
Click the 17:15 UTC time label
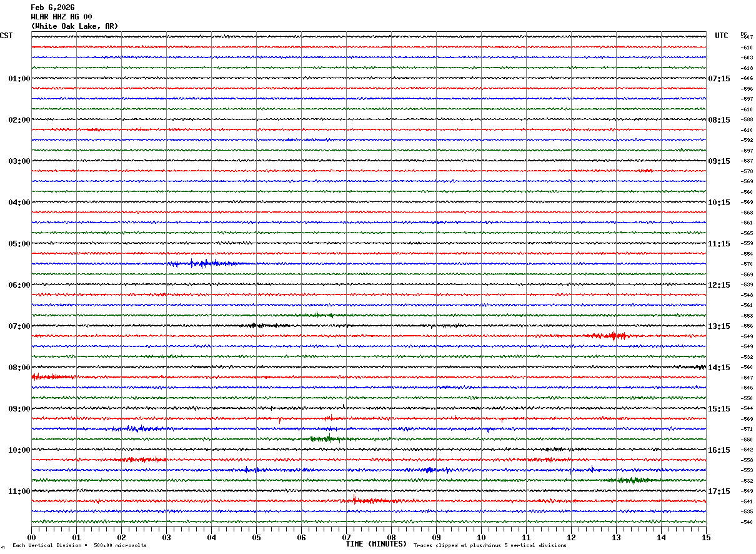(x=719, y=491)
